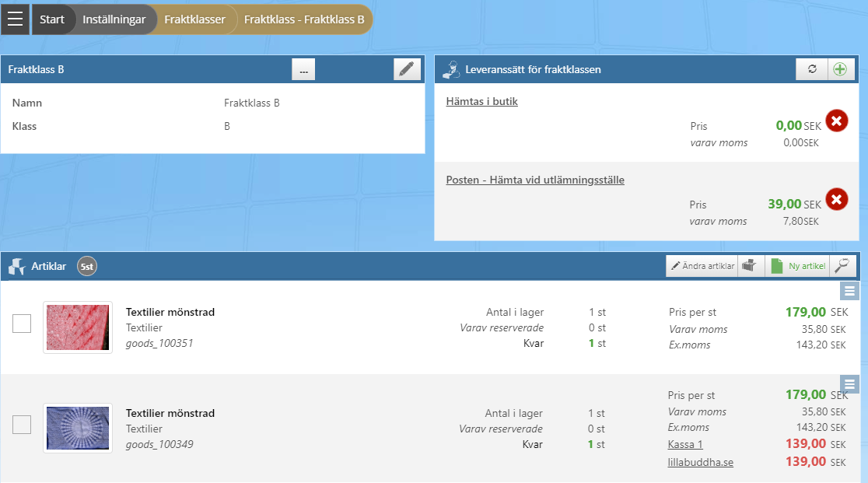Click the Namn value Fraktklass B
Image resolution: width=868 pixels, height=483 pixels.
point(252,103)
